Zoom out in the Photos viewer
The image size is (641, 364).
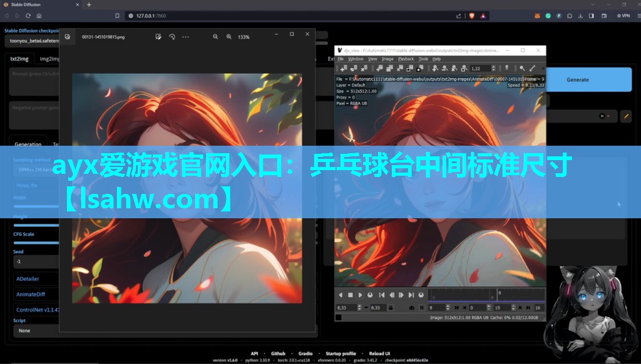pyautogui.click(x=215, y=37)
